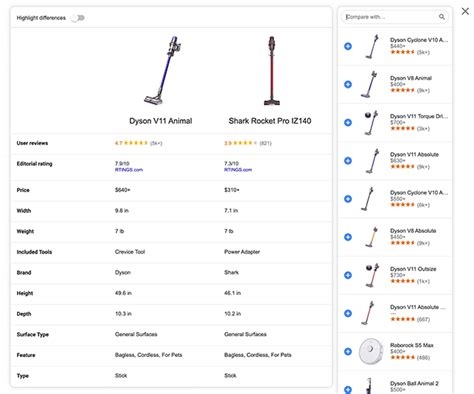Add Dyson V8 Absolute using its plus icon
474x394 pixels.
348,237
